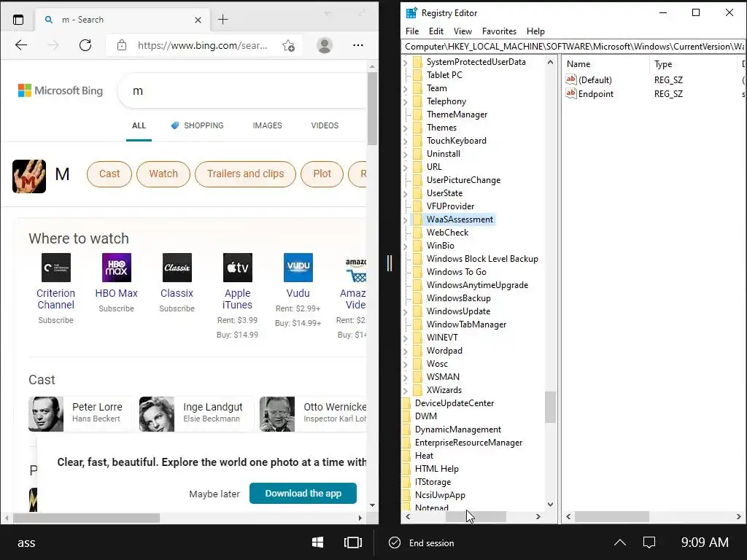Click the Edge address bar URL
The width and height of the screenshot is (747, 560).
tap(203, 45)
